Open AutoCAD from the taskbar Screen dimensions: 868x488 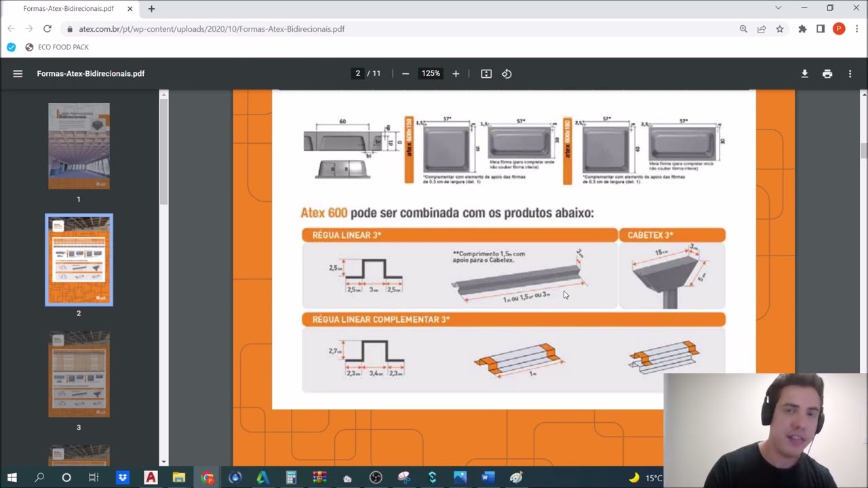(x=151, y=478)
